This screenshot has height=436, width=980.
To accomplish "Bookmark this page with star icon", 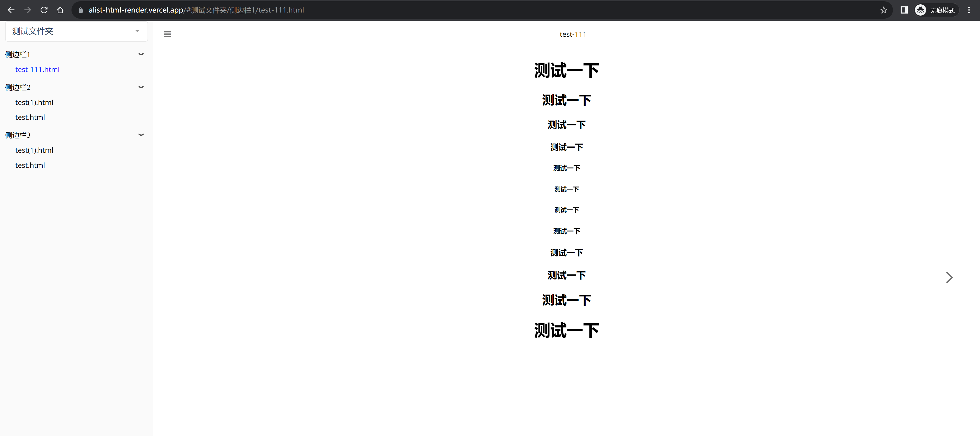I will [883, 10].
